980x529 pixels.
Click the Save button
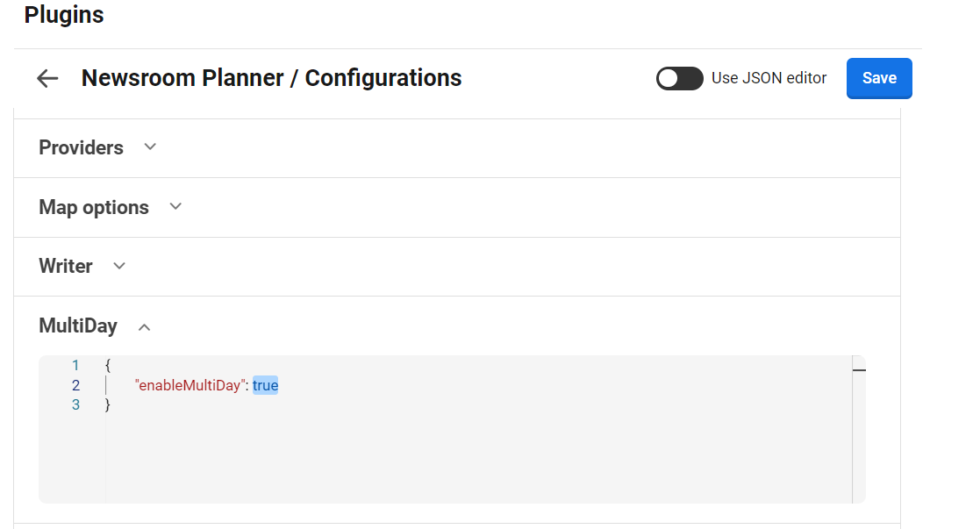point(878,78)
